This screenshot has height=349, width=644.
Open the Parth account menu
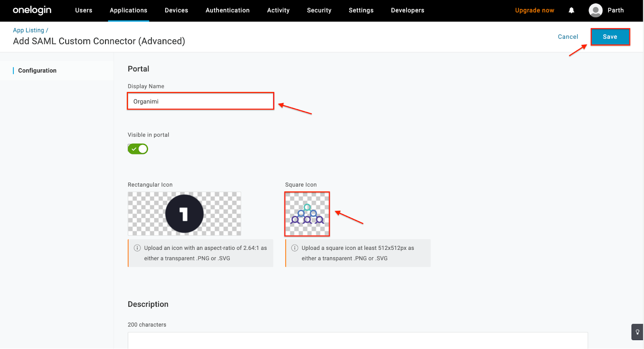coord(615,10)
